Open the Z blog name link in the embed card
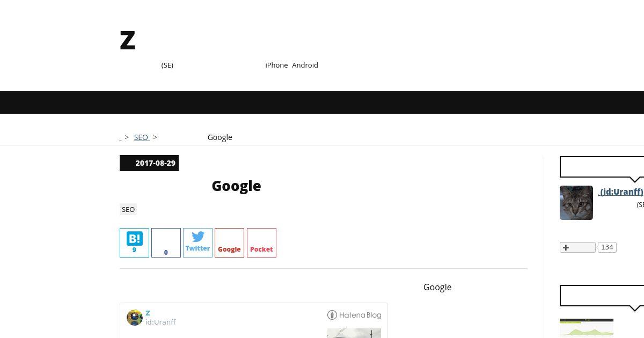This screenshot has height=338, width=644. (x=148, y=313)
